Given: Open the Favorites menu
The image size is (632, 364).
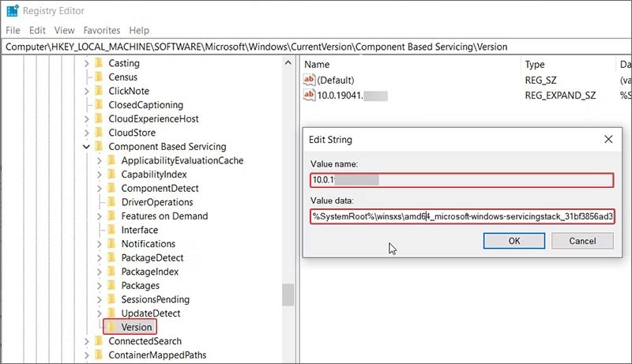Looking at the screenshot, I should (x=102, y=30).
